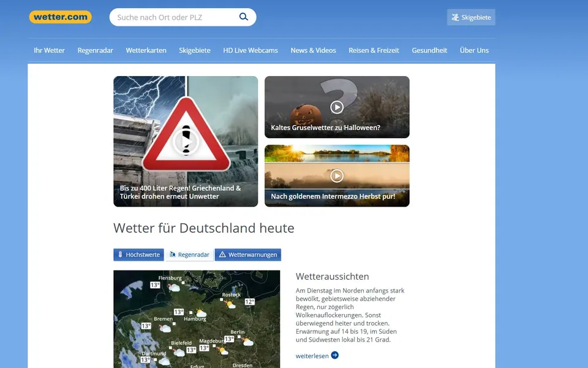Open the Wetterkarten menu
The image size is (588, 368).
point(146,50)
